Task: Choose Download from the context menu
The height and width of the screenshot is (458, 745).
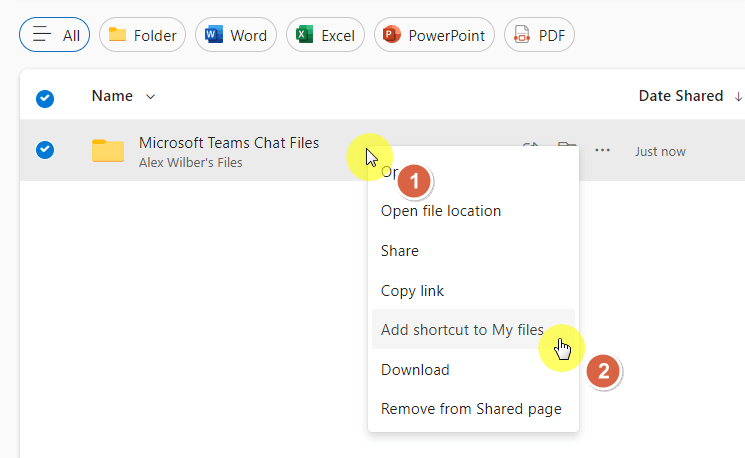Action: [x=473, y=369]
